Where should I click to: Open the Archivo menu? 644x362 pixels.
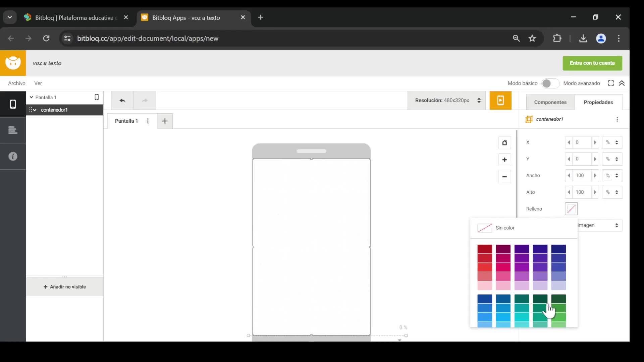16,83
